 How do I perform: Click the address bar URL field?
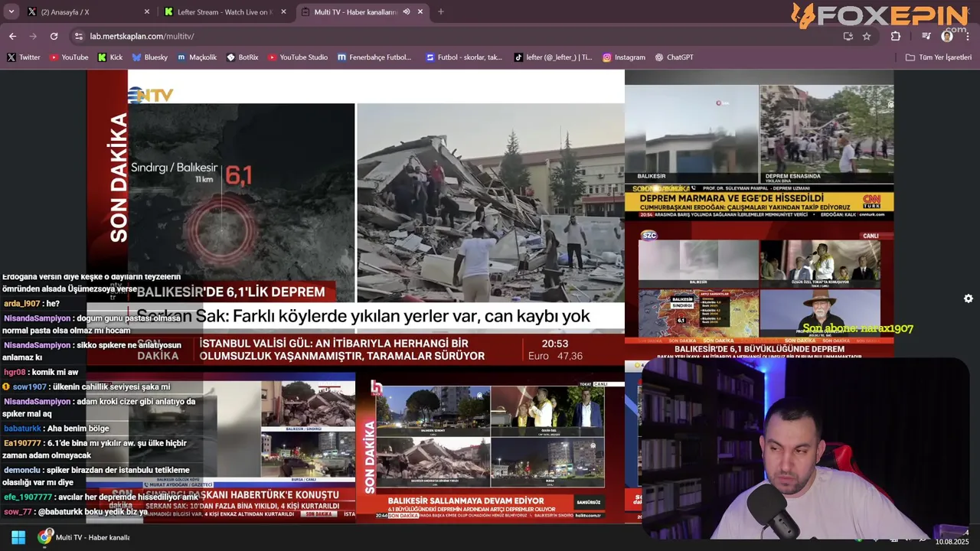[459, 36]
